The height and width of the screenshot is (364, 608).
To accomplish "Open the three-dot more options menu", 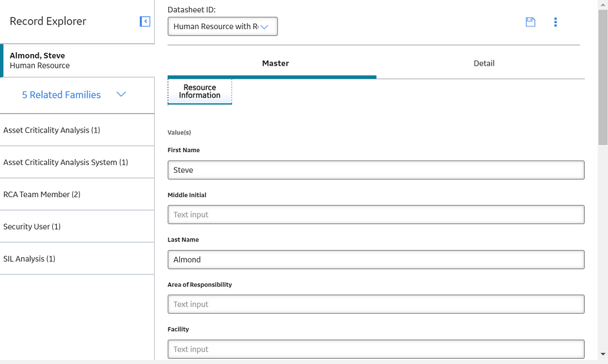I will coord(555,22).
